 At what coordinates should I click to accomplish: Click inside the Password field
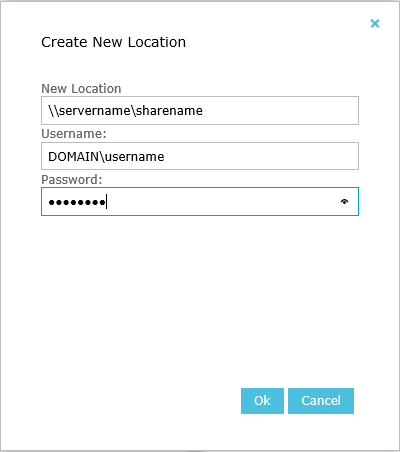click(x=200, y=202)
